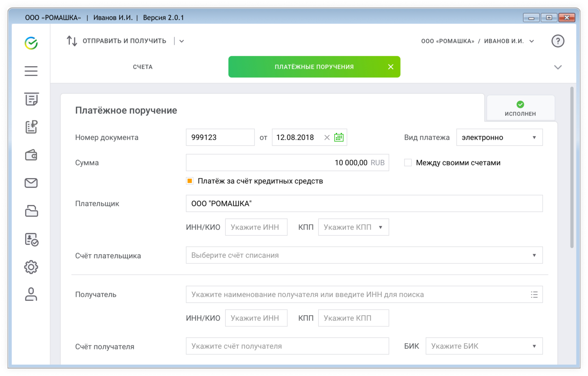588x376 pixels.
Task: Open the hamburger menu in sidebar
Action: [31, 71]
